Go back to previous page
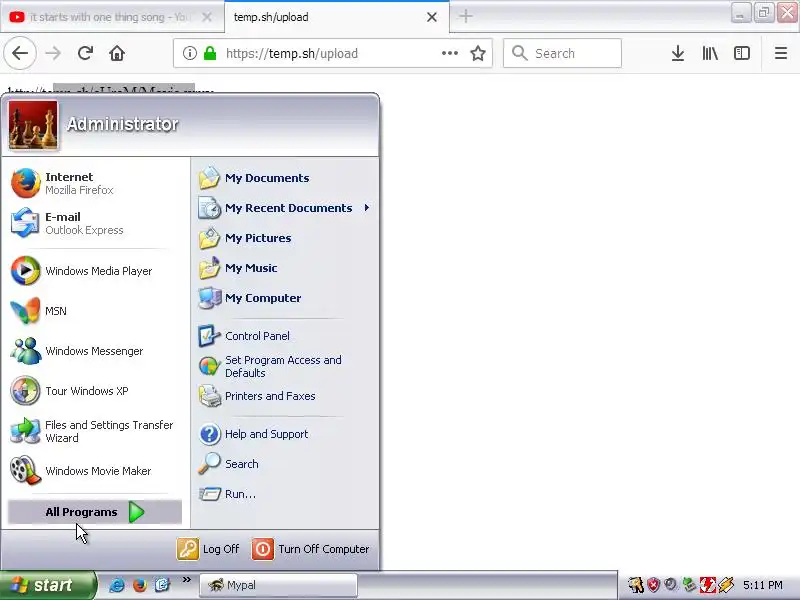Image resolution: width=800 pixels, height=600 pixels. point(20,53)
